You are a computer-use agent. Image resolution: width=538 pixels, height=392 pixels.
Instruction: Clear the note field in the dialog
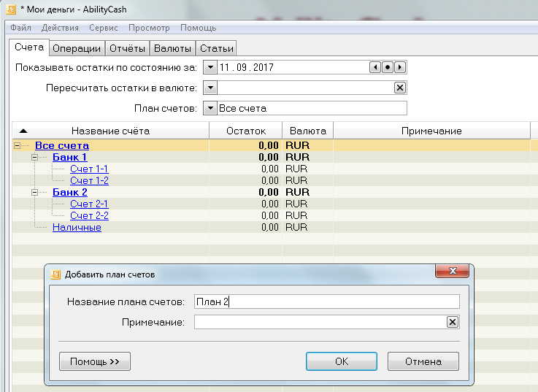(x=452, y=323)
